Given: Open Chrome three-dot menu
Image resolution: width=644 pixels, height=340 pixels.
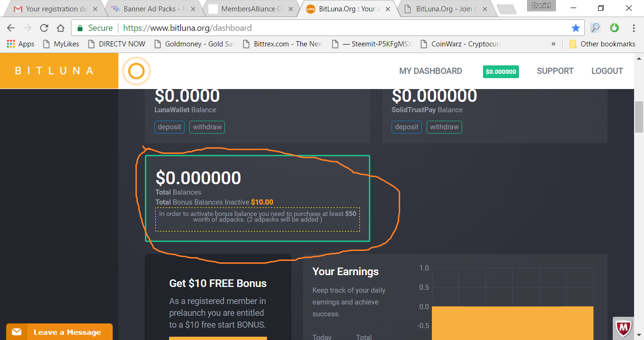Looking at the screenshot, I should (634, 28).
